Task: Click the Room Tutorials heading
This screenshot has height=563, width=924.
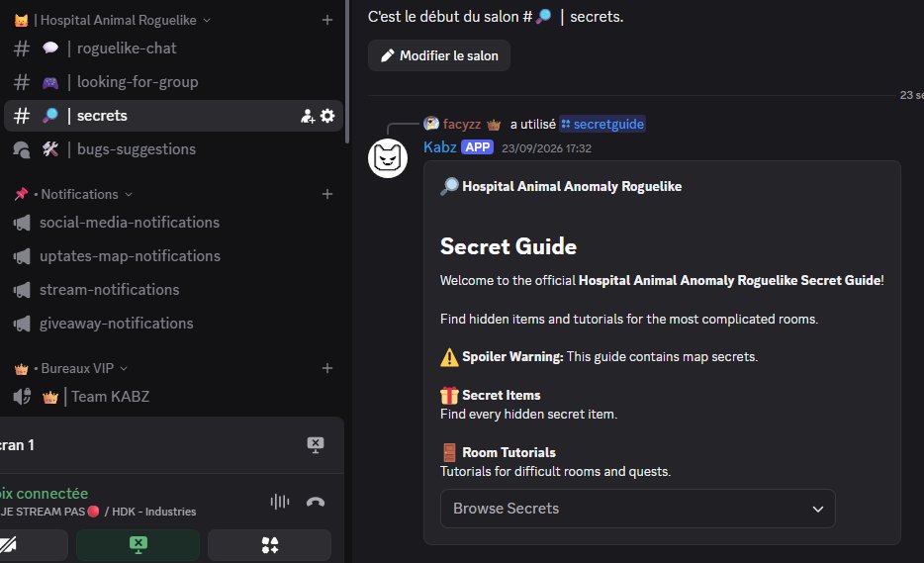Action: click(x=509, y=452)
